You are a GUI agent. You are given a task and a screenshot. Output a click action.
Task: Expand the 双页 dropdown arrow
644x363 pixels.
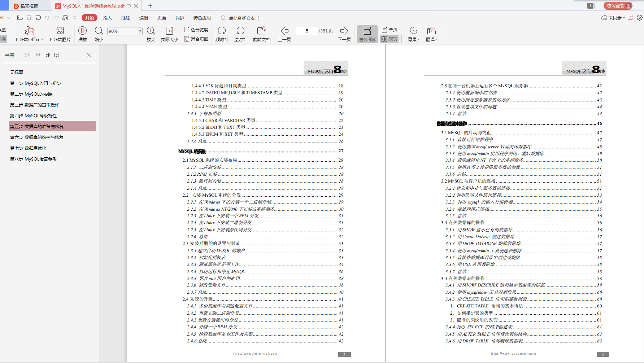click(400, 39)
